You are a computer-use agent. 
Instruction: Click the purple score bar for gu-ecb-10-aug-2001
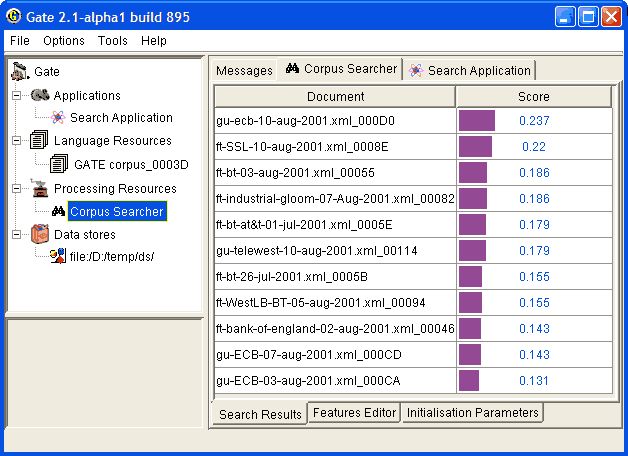pyautogui.click(x=477, y=121)
